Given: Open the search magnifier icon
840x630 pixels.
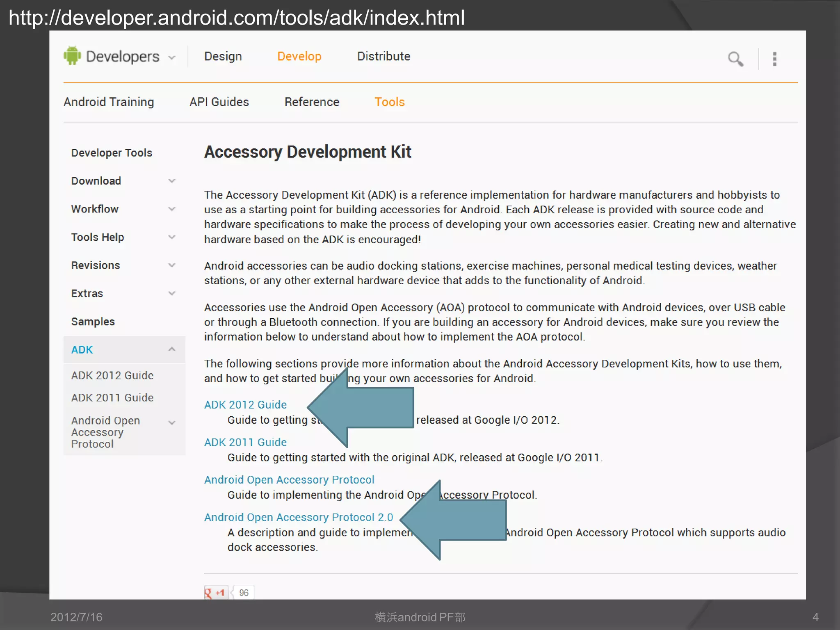Looking at the screenshot, I should coord(735,59).
